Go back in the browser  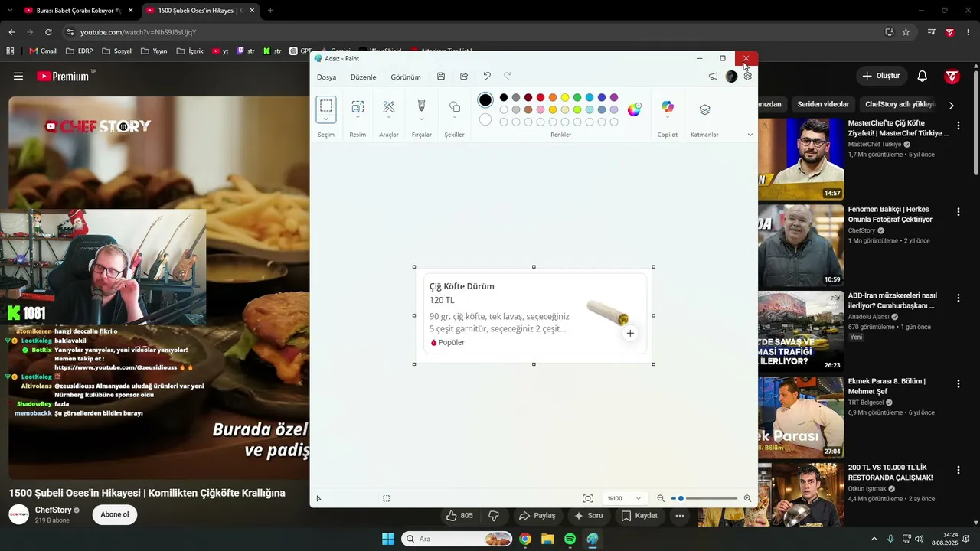click(x=11, y=32)
